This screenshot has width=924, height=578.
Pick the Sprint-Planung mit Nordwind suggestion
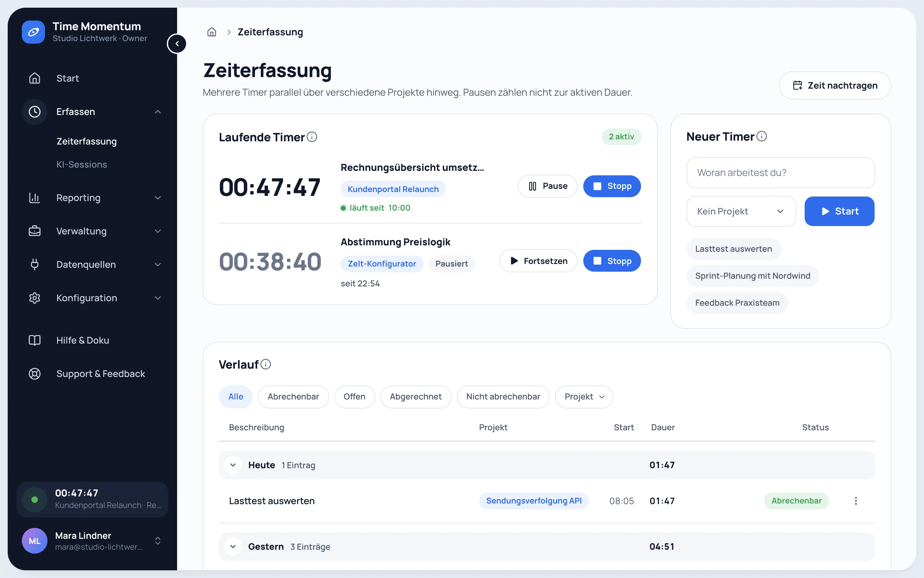tap(753, 276)
